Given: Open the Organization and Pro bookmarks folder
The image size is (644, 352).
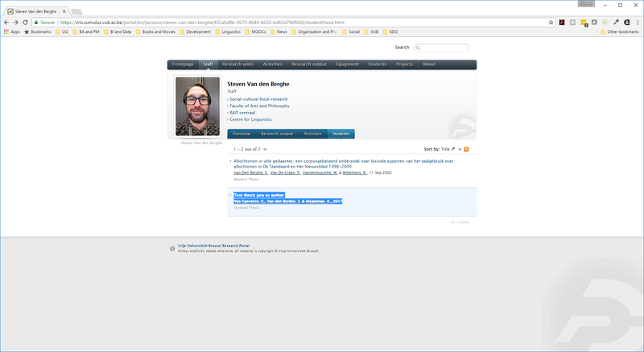Looking at the screenshot, I should click(x=314, y=31).
